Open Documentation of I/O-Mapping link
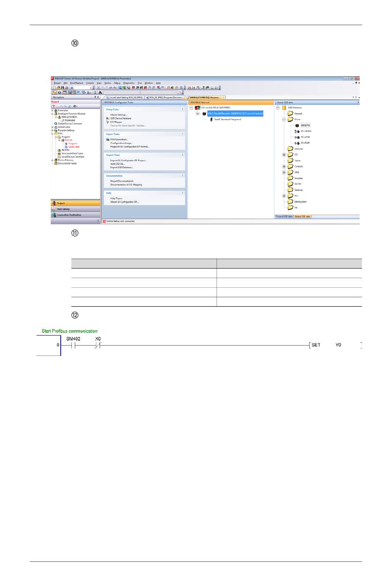Screen dimensions: 392x573 (x=126, y=185)
